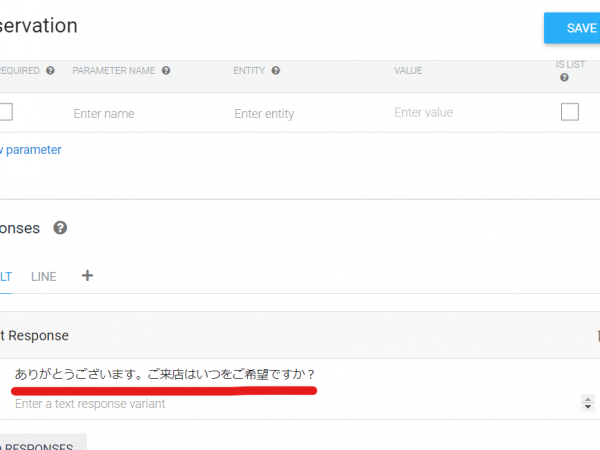Open help icon next to REQUIRED header
600x450 pixels.
[50, 70]
